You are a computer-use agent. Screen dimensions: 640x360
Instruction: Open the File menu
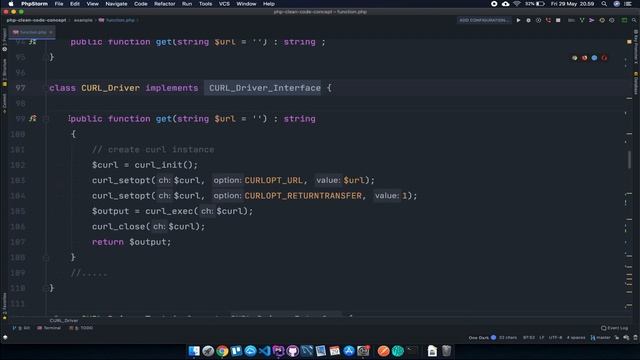59,4
